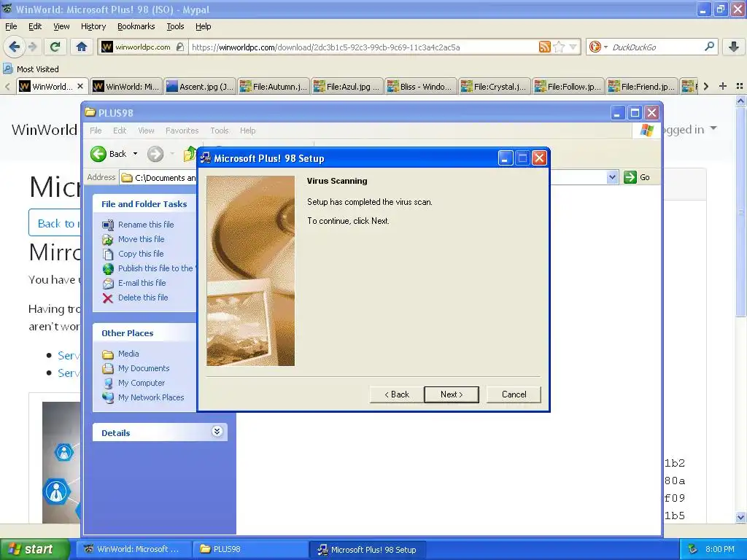Switch to the File:Follow.jp... tab
The image size is (747, 560).
(569, 86)
